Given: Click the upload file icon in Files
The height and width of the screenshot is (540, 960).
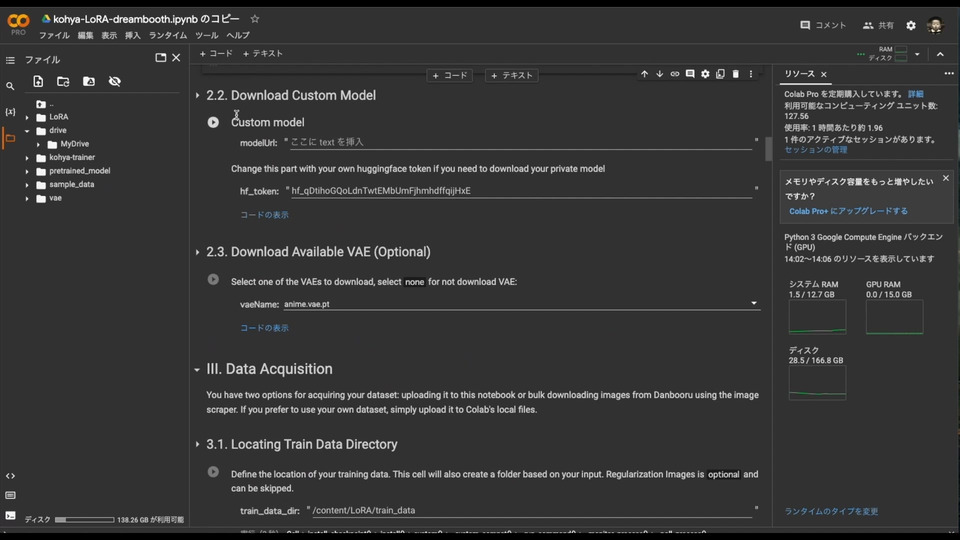Looking at the screenshot, I should point(38,81).
